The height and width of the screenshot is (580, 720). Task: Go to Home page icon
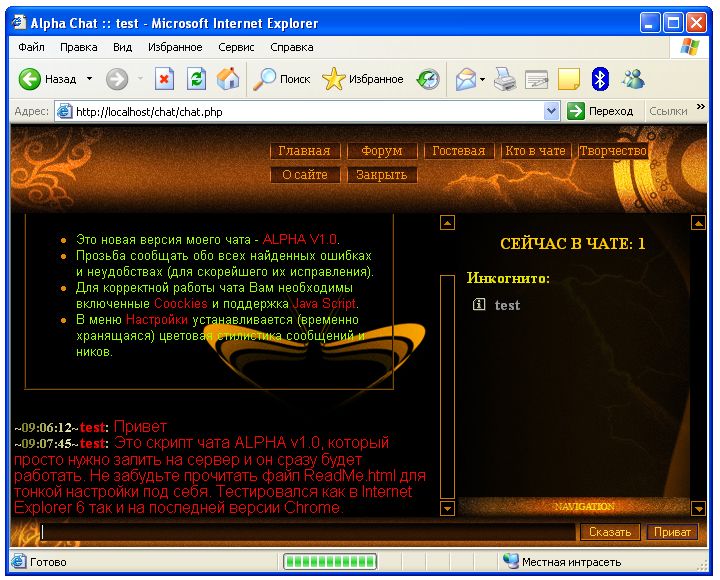pos(228,79)
